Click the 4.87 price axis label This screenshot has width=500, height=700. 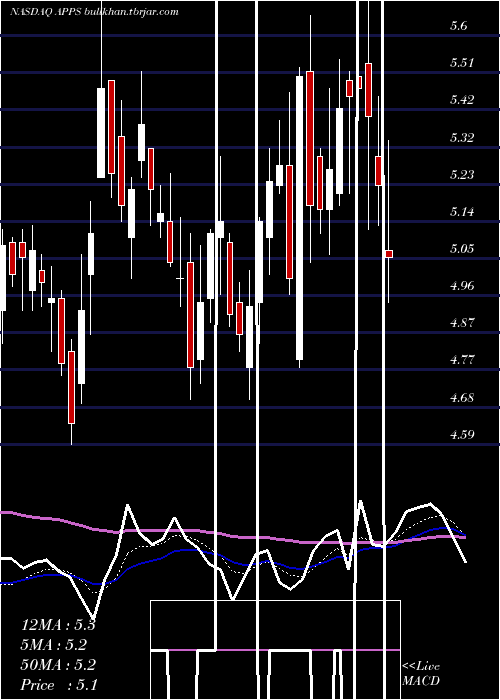[462, 323]
